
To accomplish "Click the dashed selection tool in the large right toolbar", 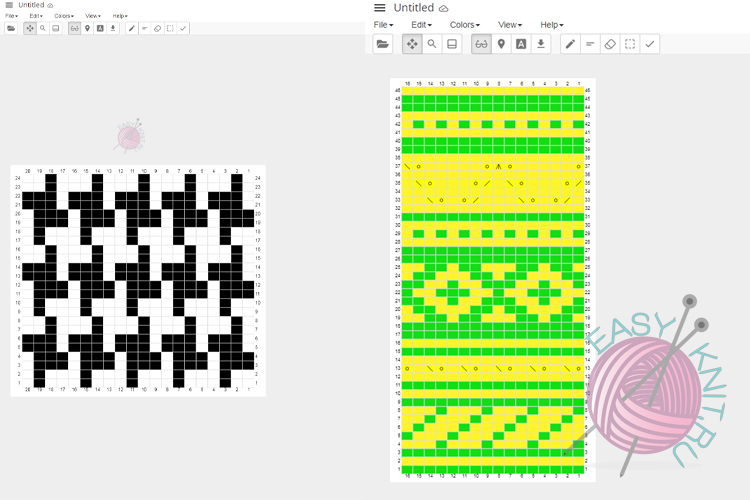I will [x=629, y=44].
